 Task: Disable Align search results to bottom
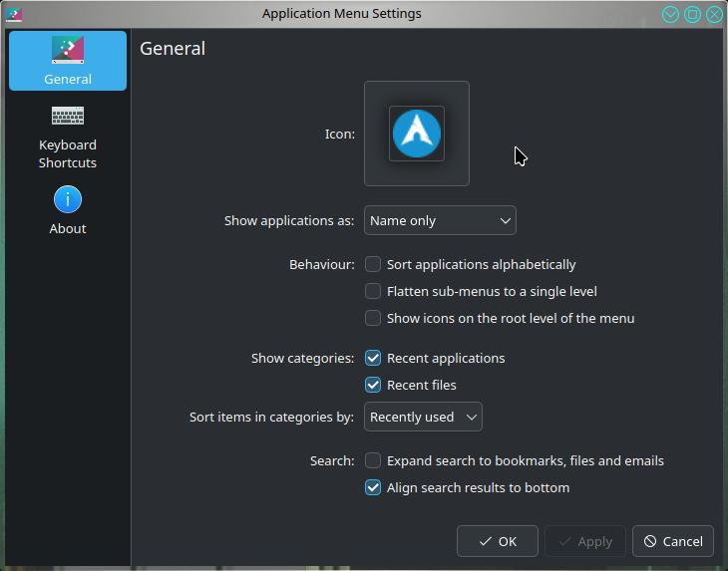(x=373, y=487)
